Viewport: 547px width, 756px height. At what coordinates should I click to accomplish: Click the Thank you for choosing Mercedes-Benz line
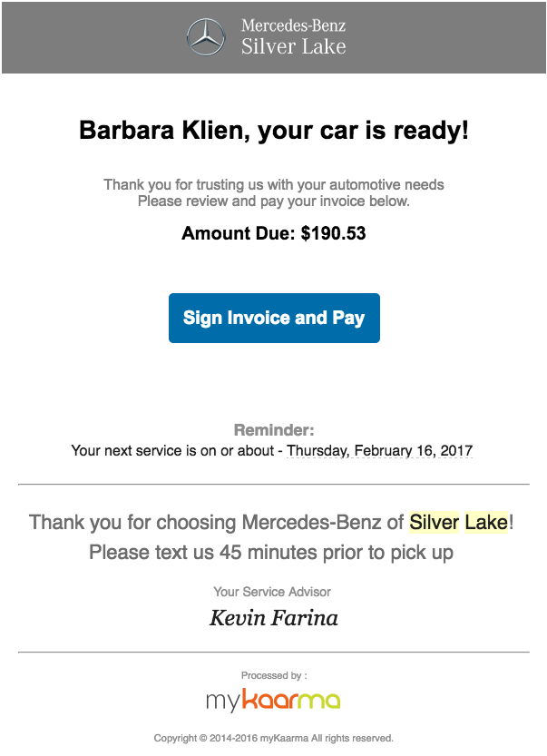271,522
